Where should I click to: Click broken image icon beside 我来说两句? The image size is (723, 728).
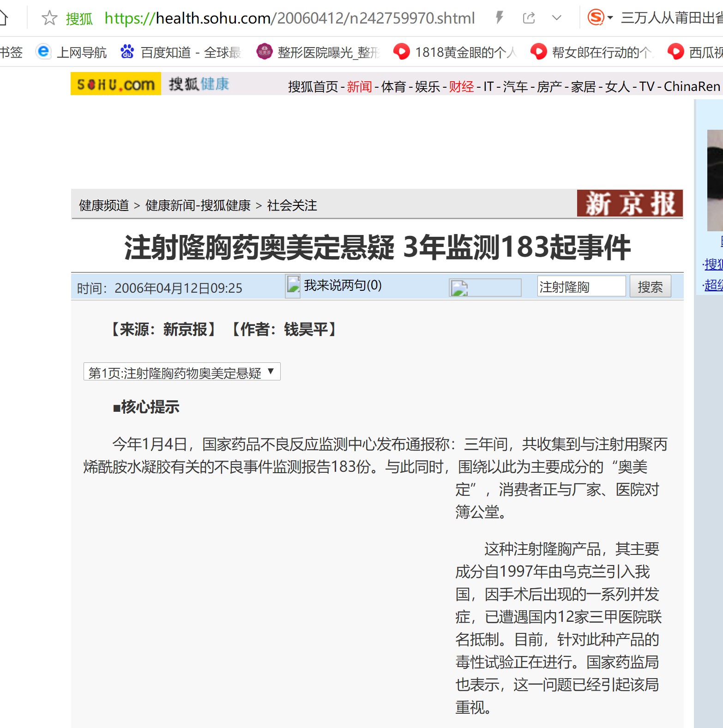coord(293,286)
